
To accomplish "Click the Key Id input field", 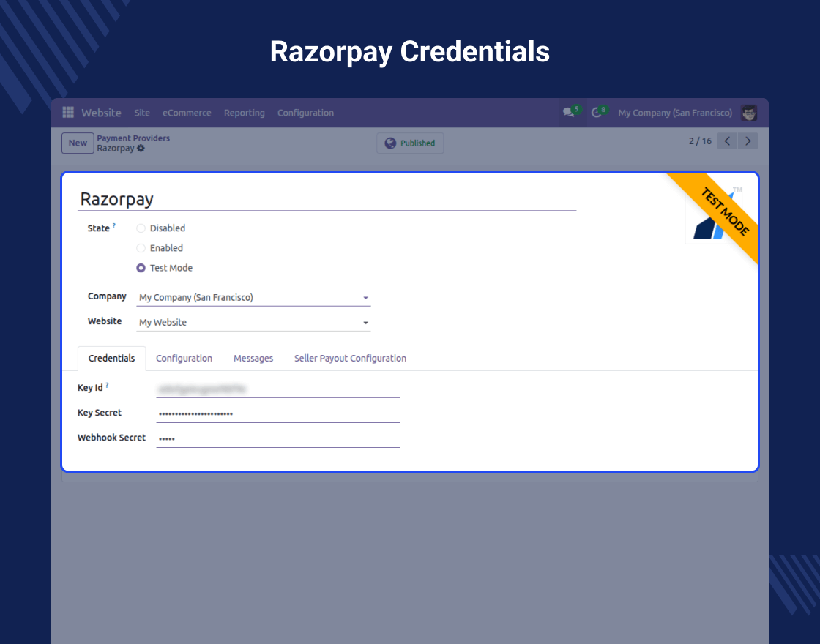I will pyautogui.click(x=277, y=389).
